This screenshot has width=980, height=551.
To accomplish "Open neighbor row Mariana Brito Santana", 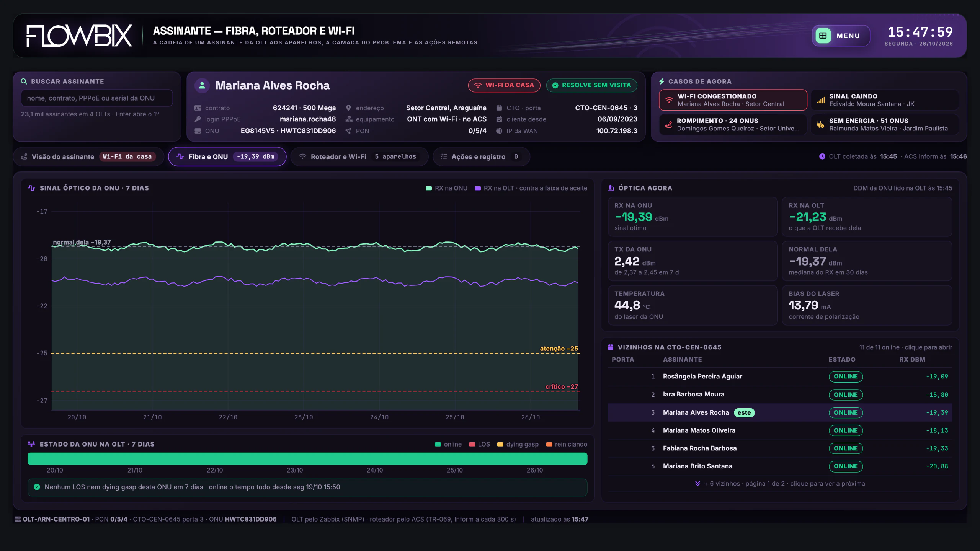I will 780,466.
